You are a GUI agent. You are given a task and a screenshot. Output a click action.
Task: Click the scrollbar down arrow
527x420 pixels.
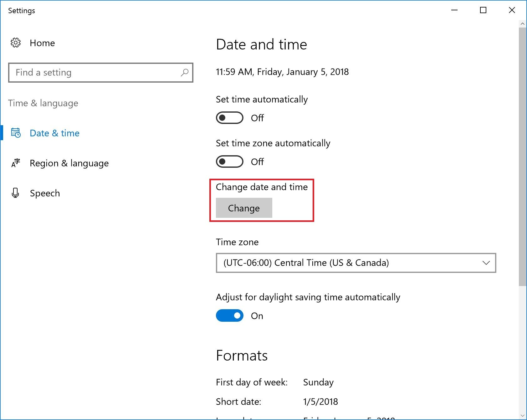click(x=522, y=416)
